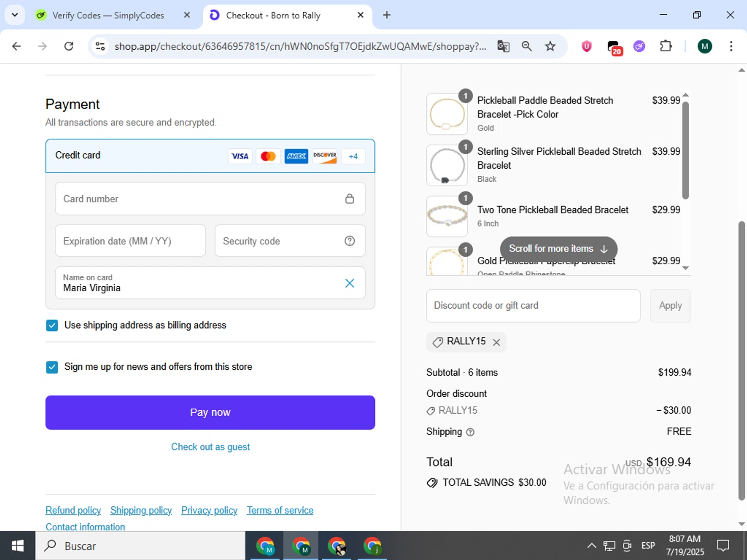
Task: Click the order items list scrollbar
Action: point(686,150)
